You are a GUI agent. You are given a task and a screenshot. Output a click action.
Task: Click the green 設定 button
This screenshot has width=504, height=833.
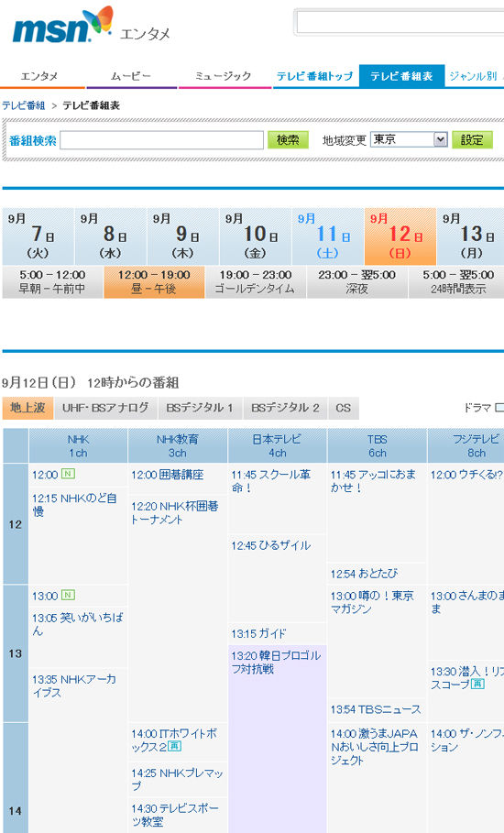point(472,139)
